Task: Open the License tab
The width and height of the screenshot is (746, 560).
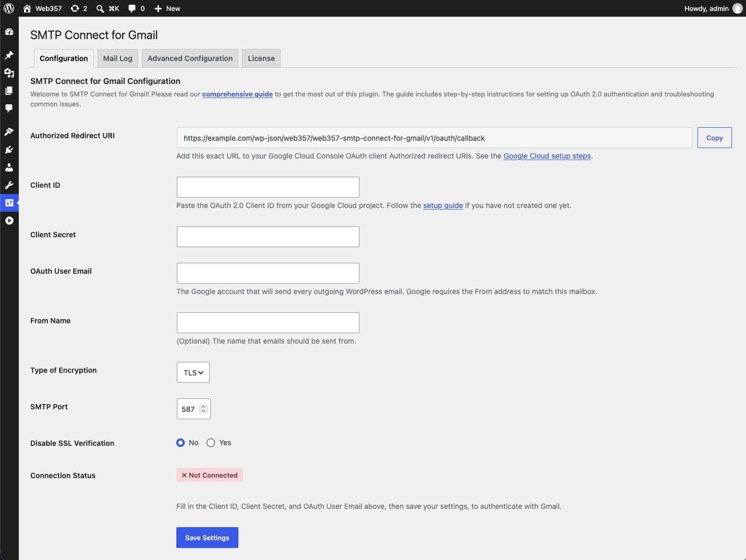Action: click(261, 58)
